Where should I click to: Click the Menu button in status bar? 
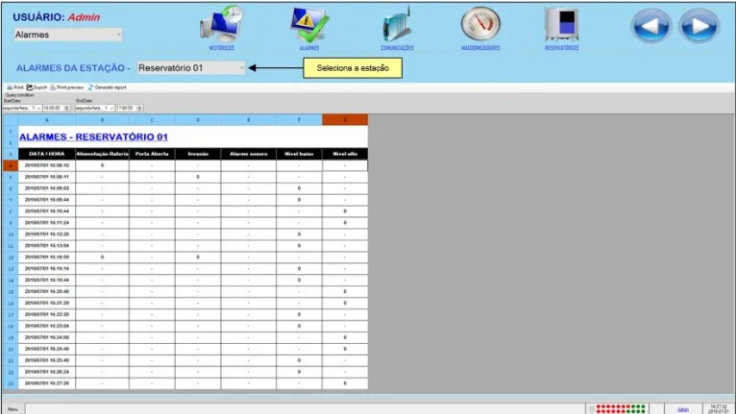click(x=13, y=409)
